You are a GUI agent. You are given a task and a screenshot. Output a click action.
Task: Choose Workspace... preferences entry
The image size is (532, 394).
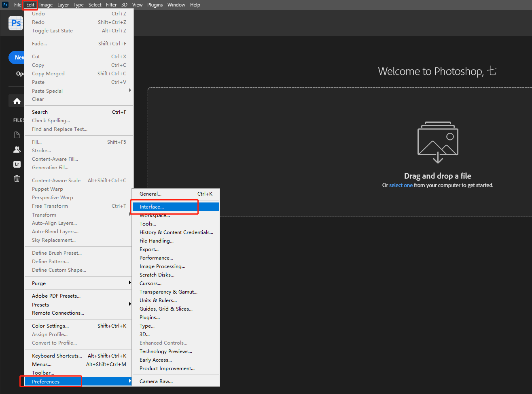176,215
